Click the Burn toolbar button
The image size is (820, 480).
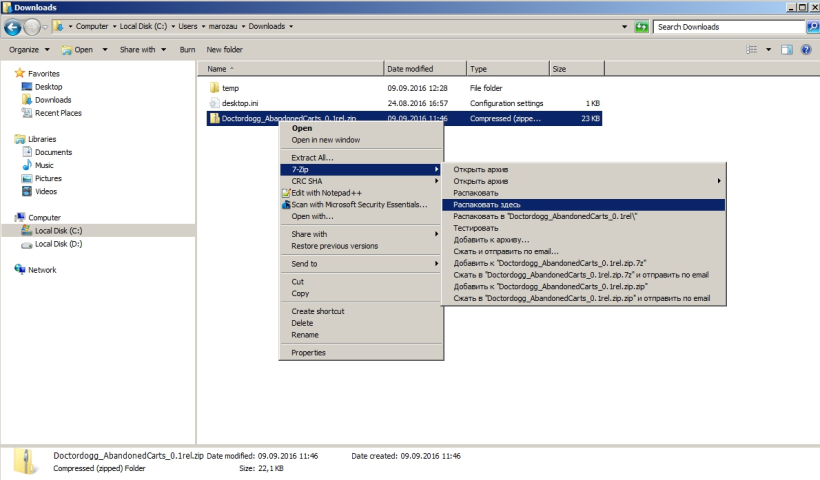coord(187,49)
